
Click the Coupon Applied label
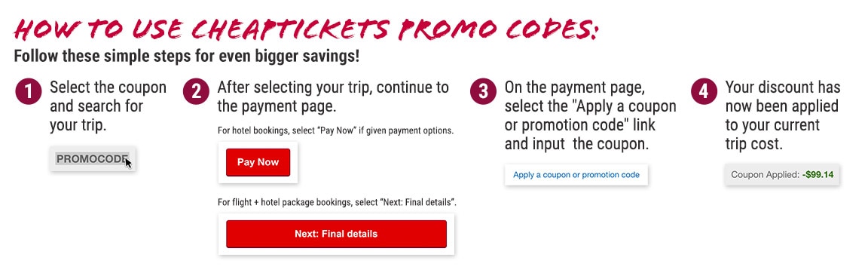[765, 175]
